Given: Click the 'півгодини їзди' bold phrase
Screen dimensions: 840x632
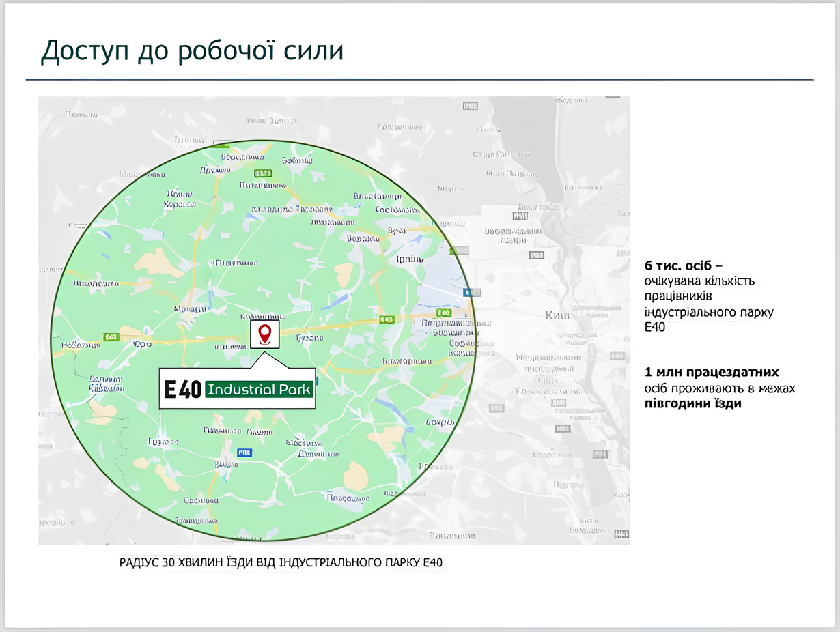Looking at the screenshot, I should coord(692,403).
